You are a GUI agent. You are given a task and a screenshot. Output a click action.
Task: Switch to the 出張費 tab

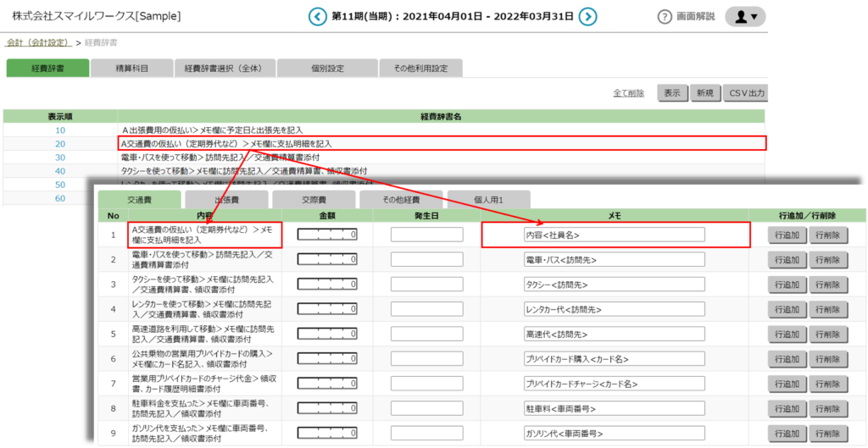coord(227,200)
